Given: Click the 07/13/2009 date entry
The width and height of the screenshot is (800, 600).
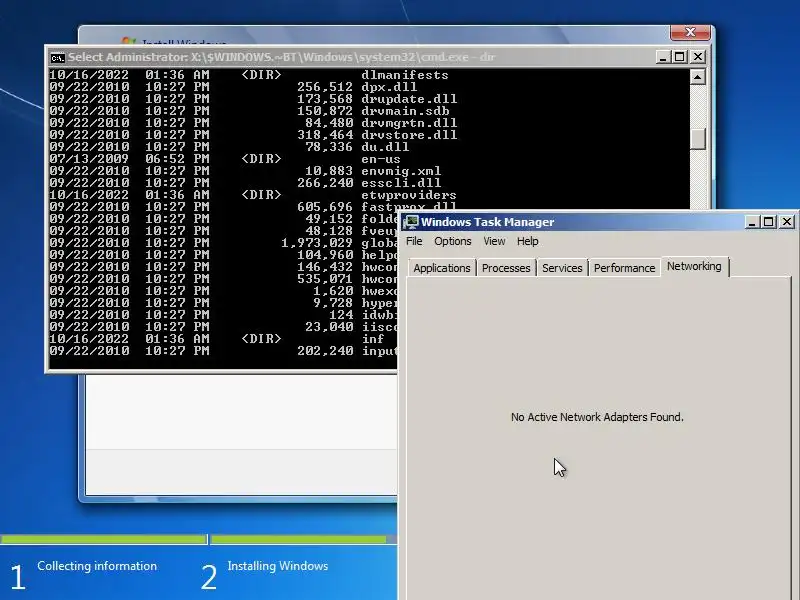Looking at the screenshot, I should [89, 159].
